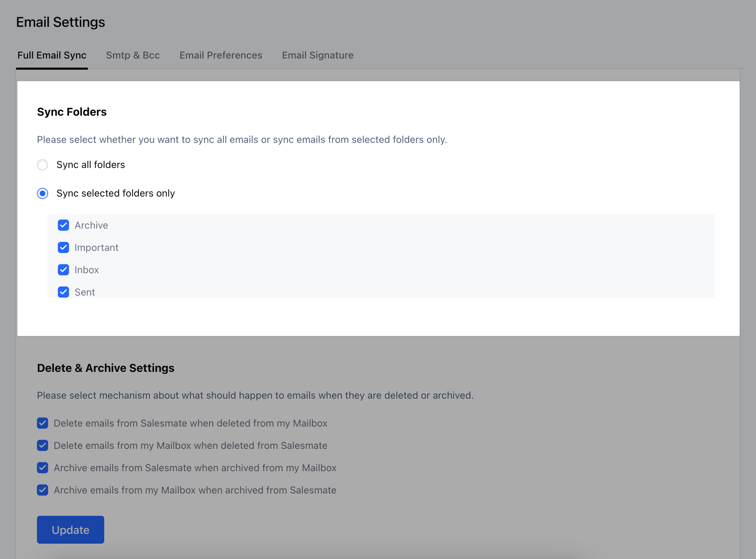
Task: Select the Sync all folders option
Action: click(43, 165)
